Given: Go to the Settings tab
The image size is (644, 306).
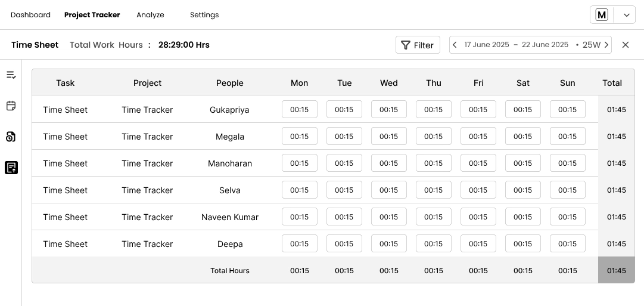Looking at the screenshot, I should [x=204, y=15].
